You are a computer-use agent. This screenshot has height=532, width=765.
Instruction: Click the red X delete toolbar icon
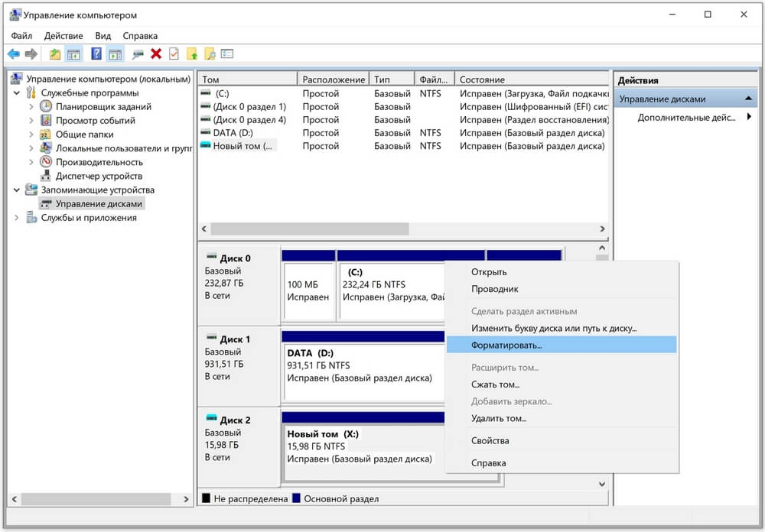point(156,54)
